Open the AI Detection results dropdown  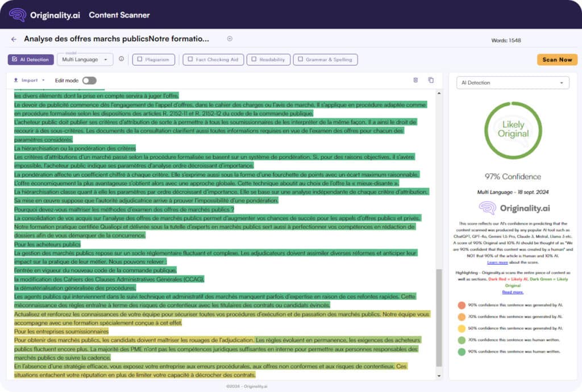click(513, 83)
